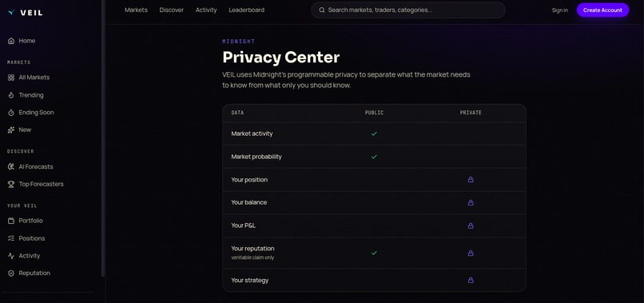Viewport: 644px width, 303px height.
Task: Open Top Forecasters via the trophy icon
Action: [11, 184]
